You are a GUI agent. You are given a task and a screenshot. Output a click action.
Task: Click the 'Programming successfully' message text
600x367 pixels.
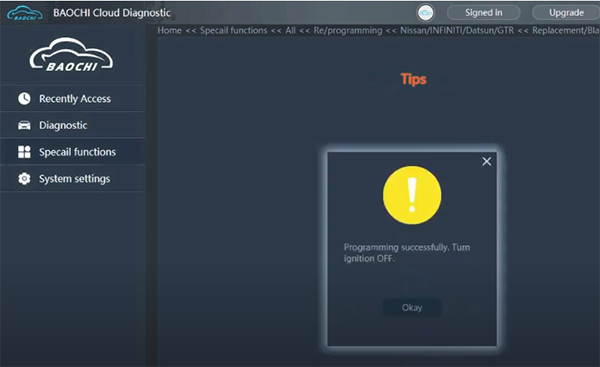tap(407, 253)
